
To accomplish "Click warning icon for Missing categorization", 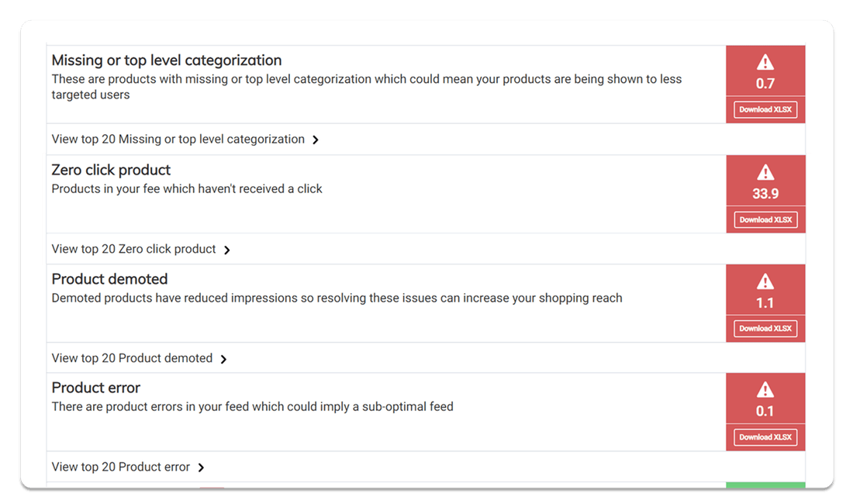I will pos(765,62).
